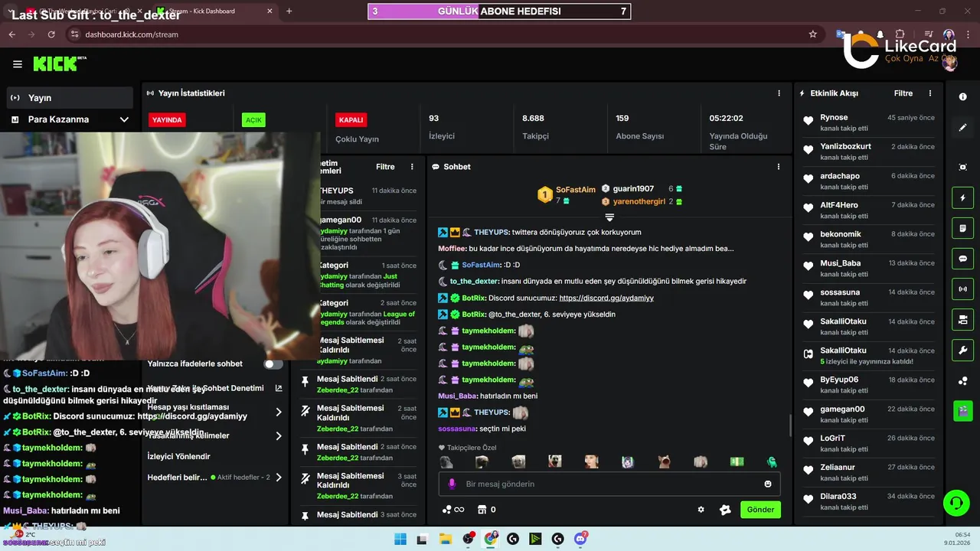Open the Windows Start menu
This screenshot has width=980, height=551.
pyautogui.click(x=400, y=539)
